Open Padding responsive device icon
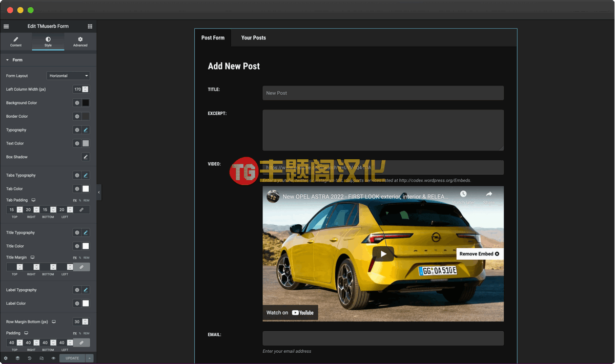615x364 pixels. (x=26, y=333)
